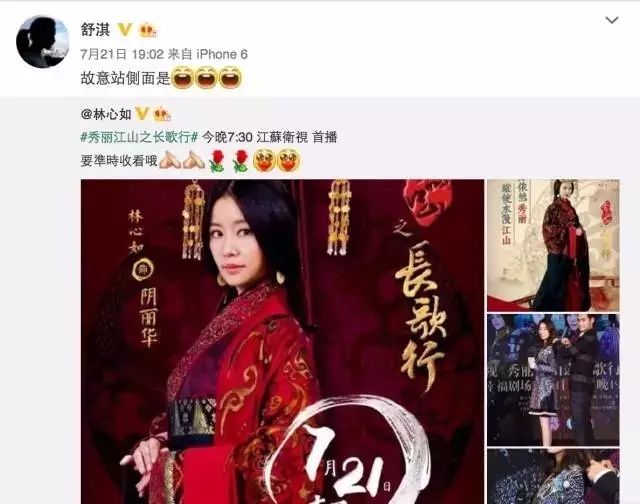This screenshot has width=640, height=504.
Task: Open the #秀丽江山之长歌行# hashtag topic
Action: (x=139, y=138)
